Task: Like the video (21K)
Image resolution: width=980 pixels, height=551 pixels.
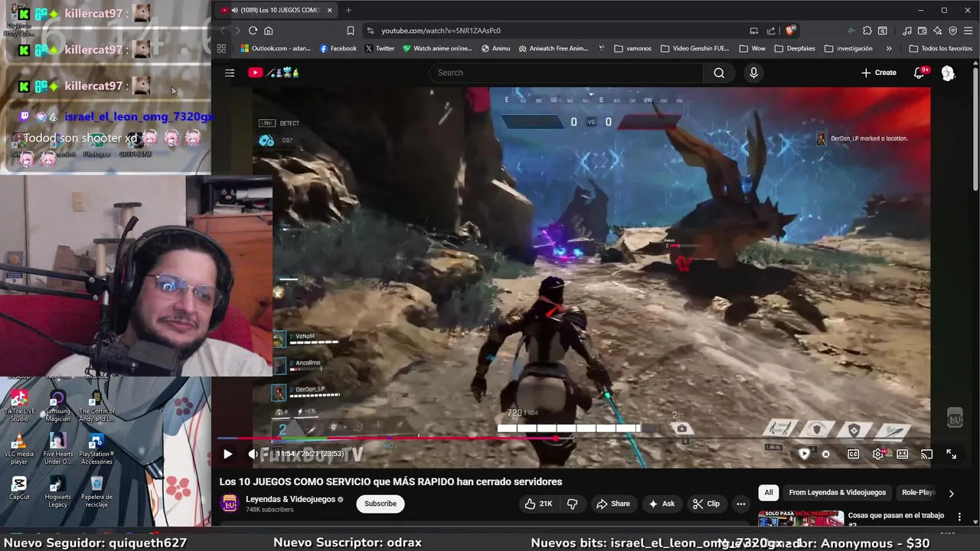Action: pyautogui.click(x=539, y=504)
